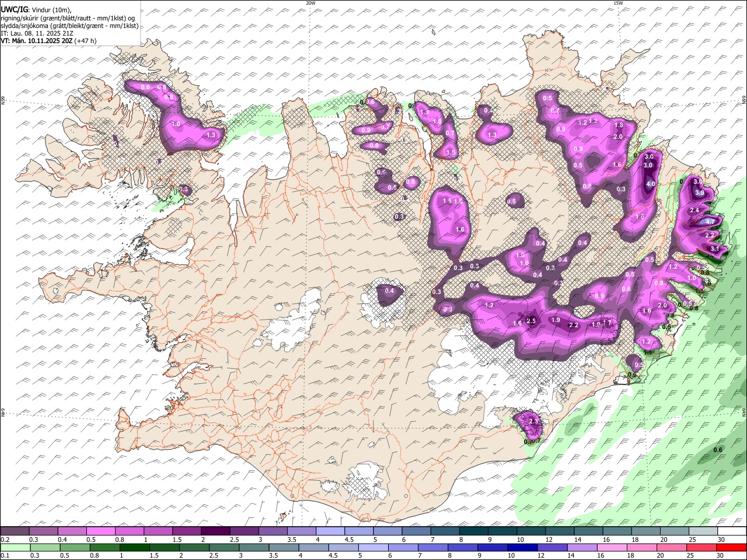Select the light periwinkle 4–4.5 snow legend swatch
The height and width of the screenshot is (560, 747).
pyautogui.click(x=330, y=531)
